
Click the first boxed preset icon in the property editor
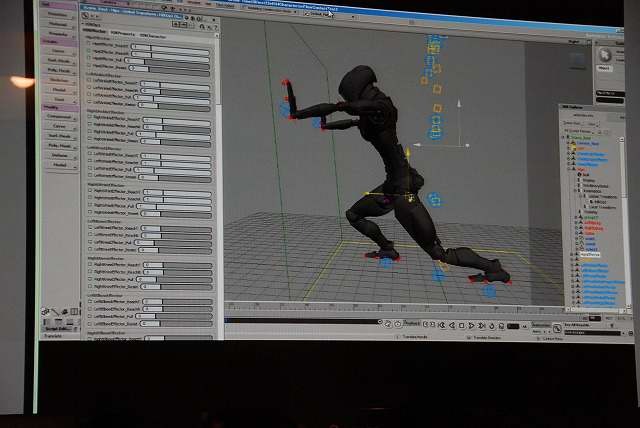pyautogui.click(x=176, y=24)
